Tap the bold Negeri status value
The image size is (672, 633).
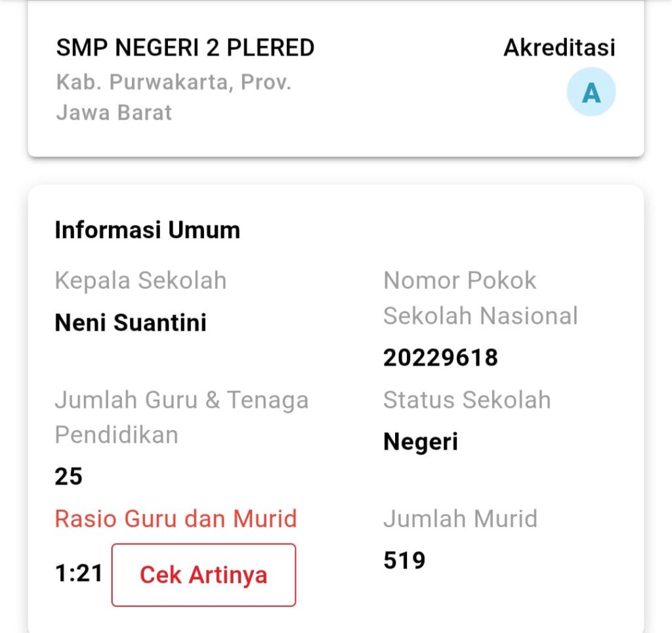pos(420,441)
